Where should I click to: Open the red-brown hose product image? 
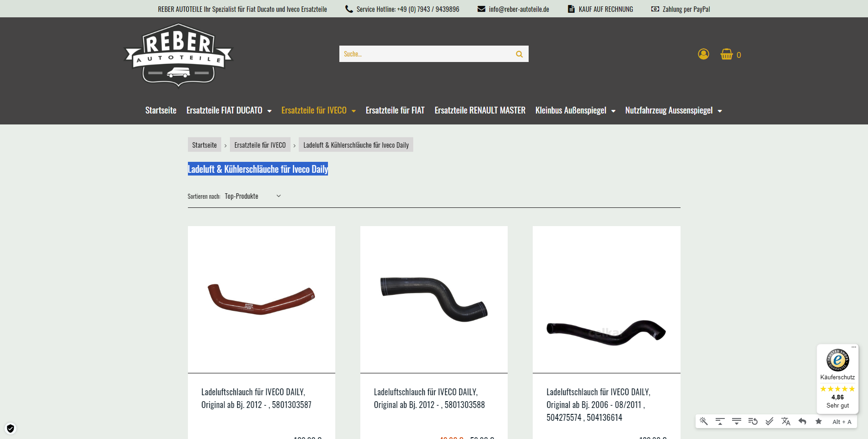click(261, 300)
